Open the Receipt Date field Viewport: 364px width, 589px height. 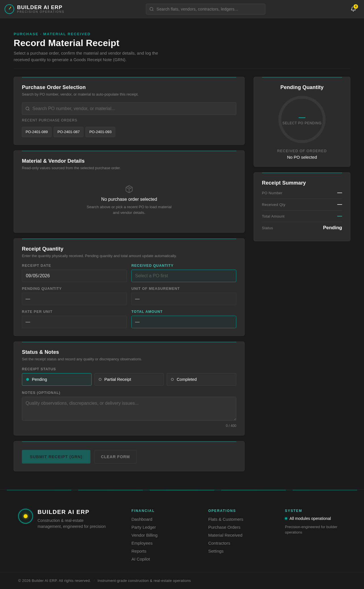74,276
